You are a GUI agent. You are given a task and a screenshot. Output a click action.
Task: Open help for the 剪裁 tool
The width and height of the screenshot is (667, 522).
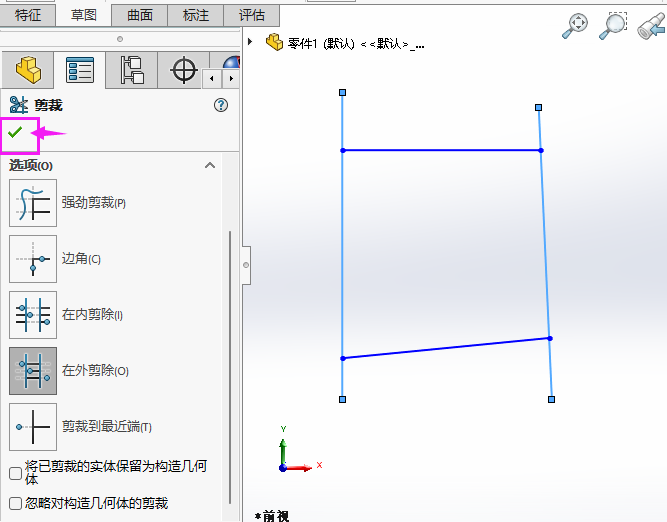[x=221, y=105]
